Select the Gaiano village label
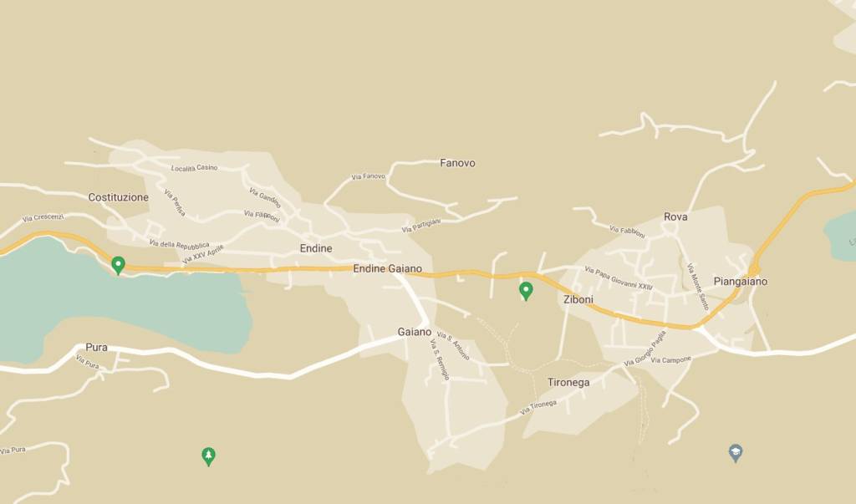Screen dimensions: 856x504 point(415,332)
